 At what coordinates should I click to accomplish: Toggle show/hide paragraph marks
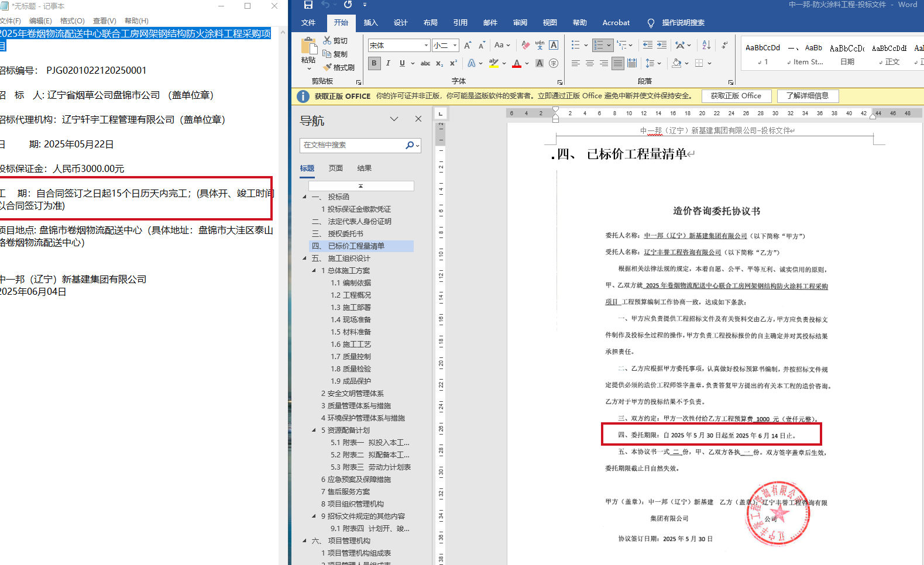(x=724, y=45)
